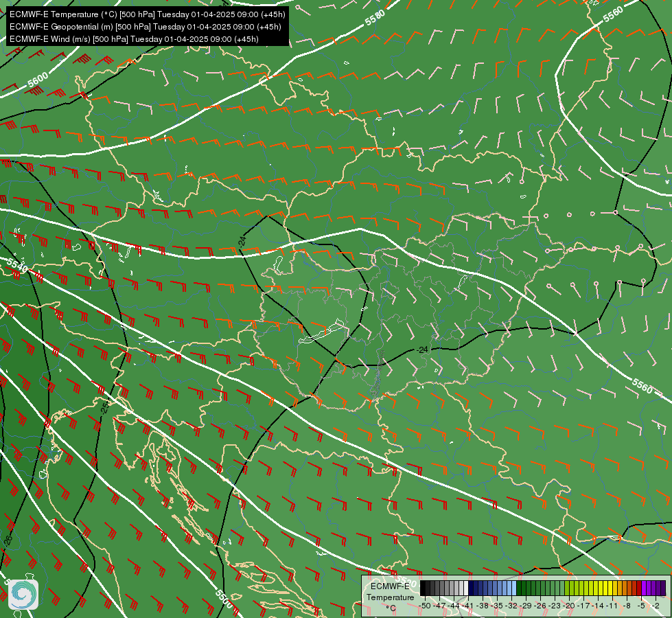Click the -2 legend value

[x=656, y=606]
